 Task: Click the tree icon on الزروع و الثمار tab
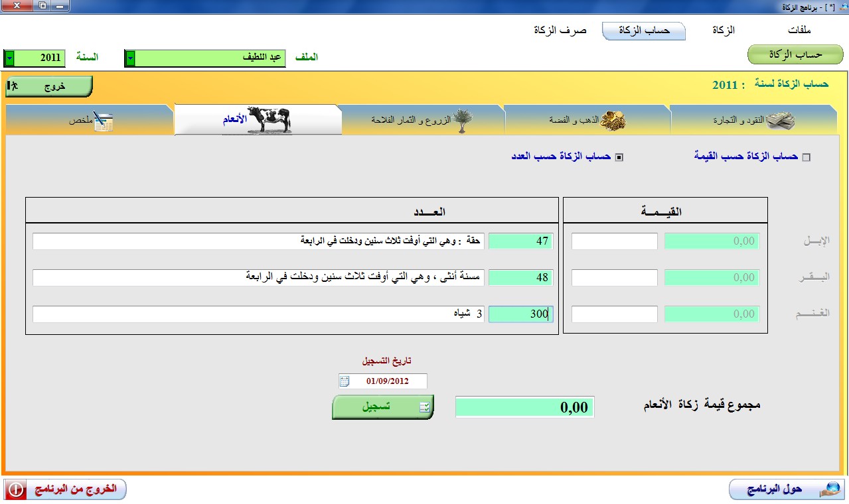[463, 122]
